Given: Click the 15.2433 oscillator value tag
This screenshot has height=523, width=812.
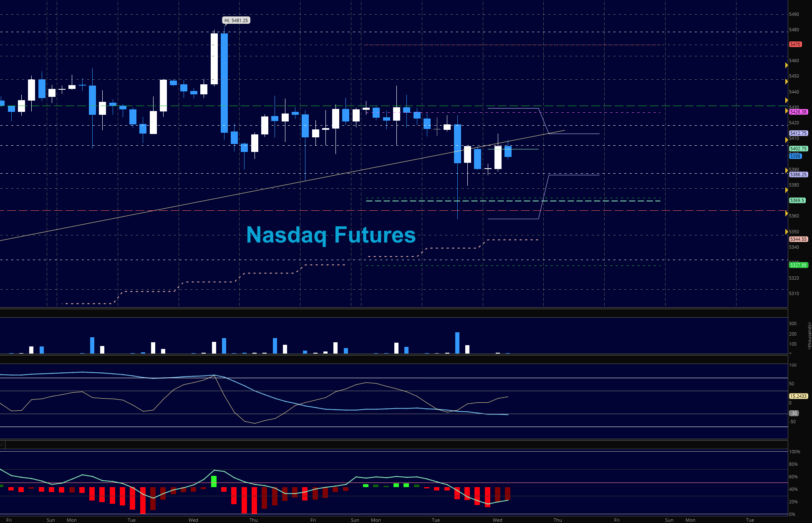Looking at the screenshot, I should 798,396.
